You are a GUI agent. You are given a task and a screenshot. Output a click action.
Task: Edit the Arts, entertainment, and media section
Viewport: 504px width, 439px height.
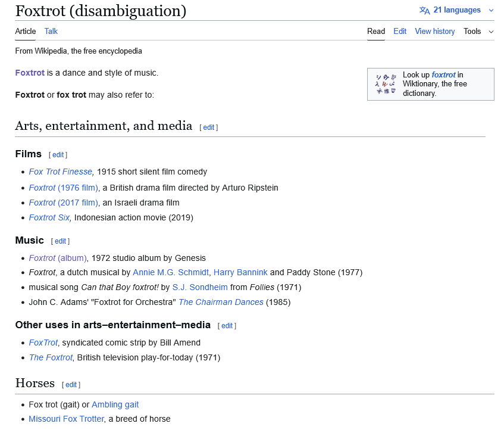tap(209, 127)
